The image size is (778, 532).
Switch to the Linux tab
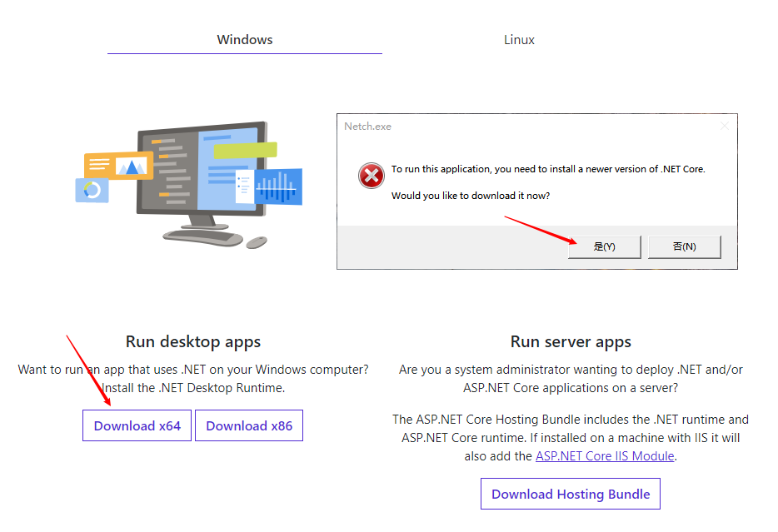[x=519, y=40]
